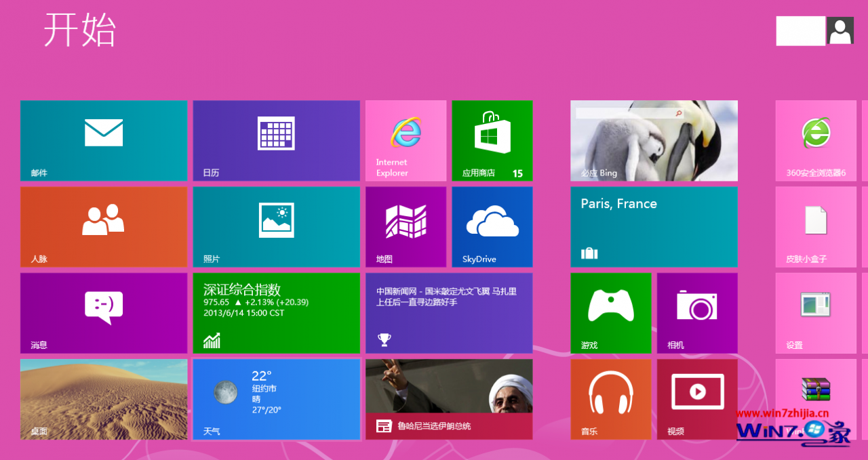Click the Bing search box in penguin tile

[630, 113]
